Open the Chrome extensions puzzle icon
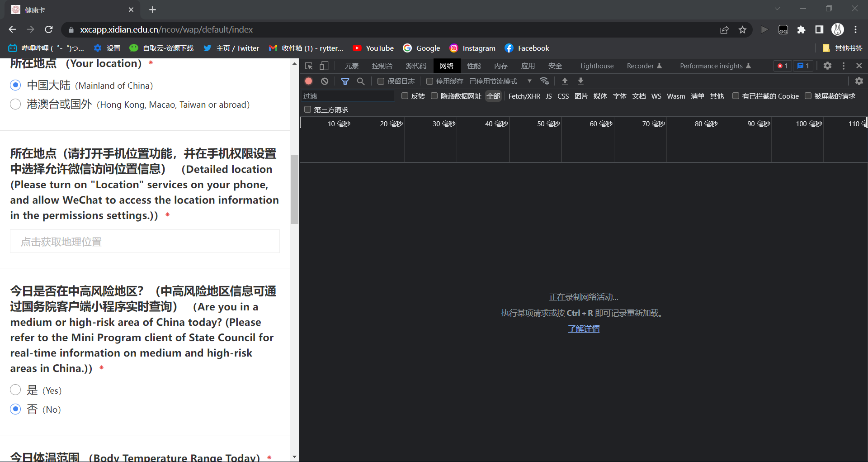The height and width of the screenshot is (462, 868). coord(801,30)
